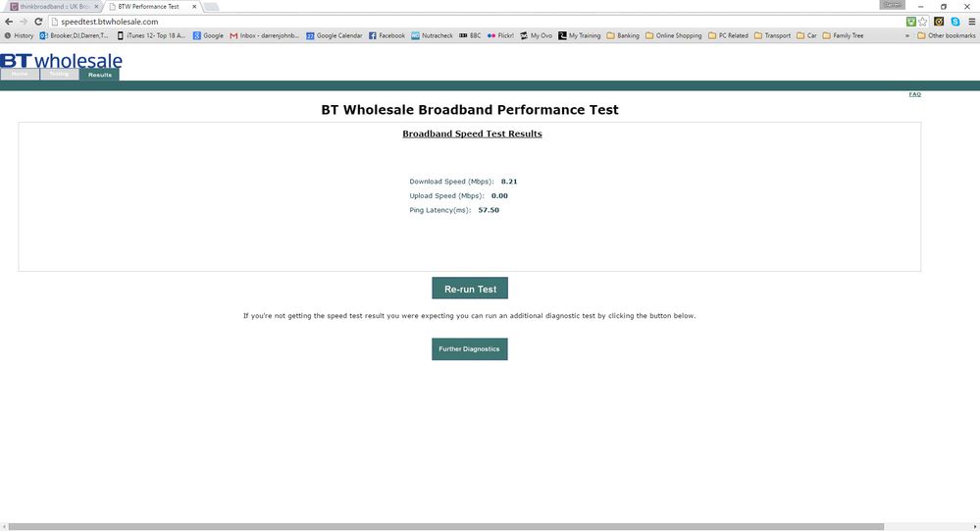This screenshot has height=531, width=980.
Task: Open the Skype extension icon
Action: coord(955,22)
